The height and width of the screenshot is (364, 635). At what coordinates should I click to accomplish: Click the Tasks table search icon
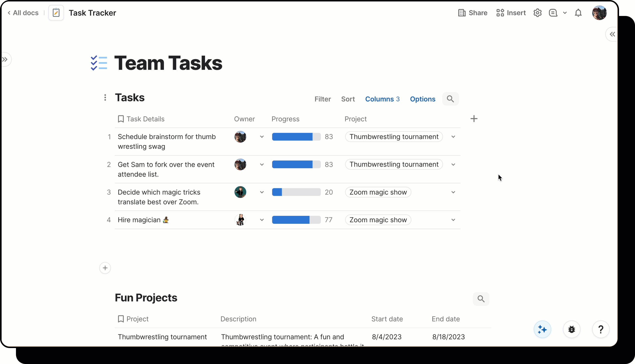pos(450,99)
